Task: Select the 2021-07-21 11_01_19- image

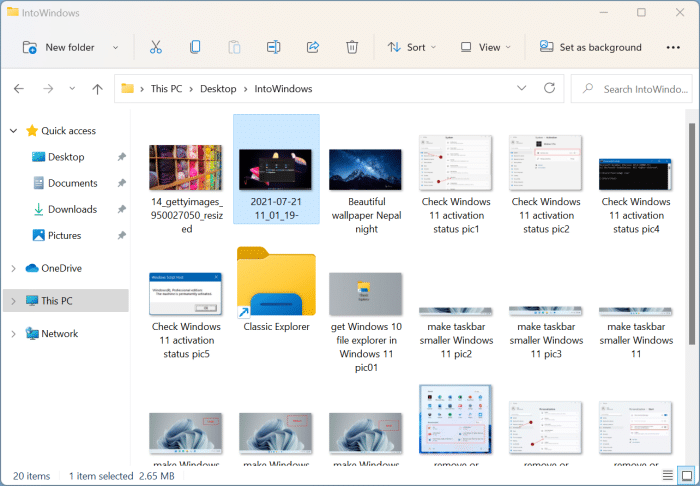Action: pos(276,170)
